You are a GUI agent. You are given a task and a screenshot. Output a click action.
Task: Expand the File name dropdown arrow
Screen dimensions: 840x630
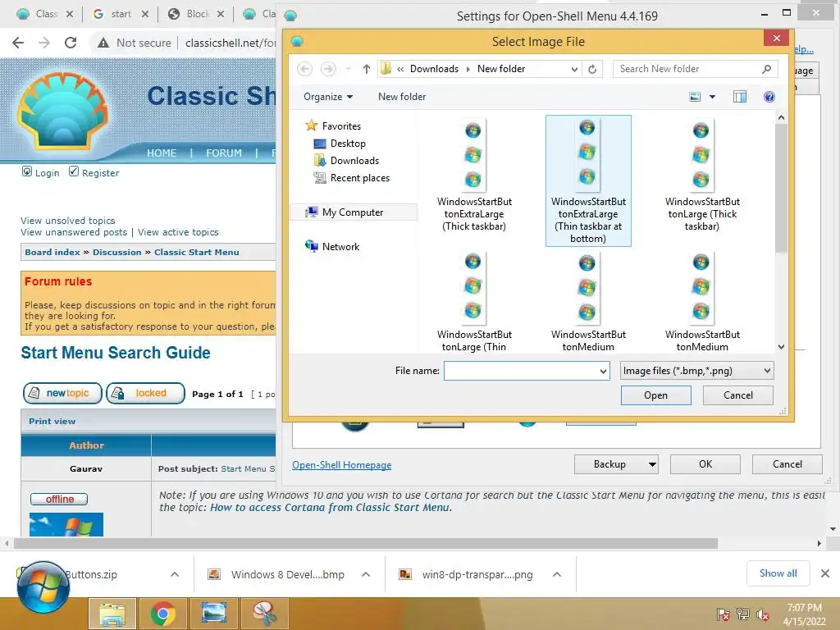coord(603,371)
